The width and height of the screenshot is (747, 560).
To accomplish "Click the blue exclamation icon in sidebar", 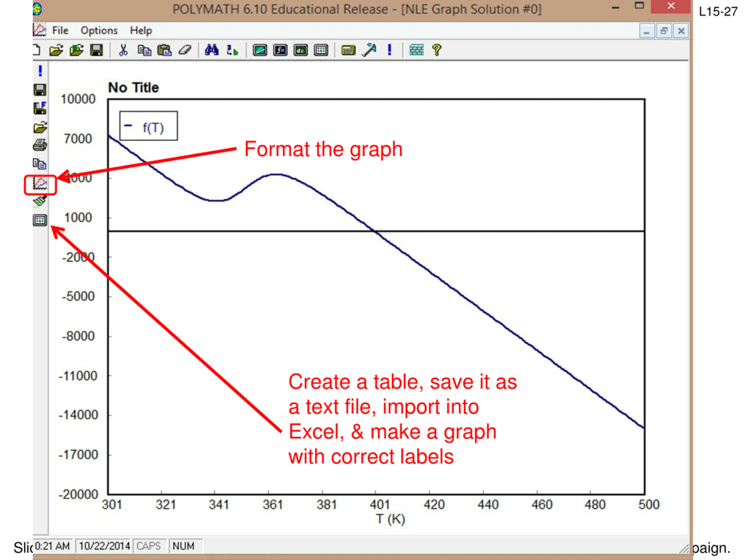I will [x=40, y=71].
